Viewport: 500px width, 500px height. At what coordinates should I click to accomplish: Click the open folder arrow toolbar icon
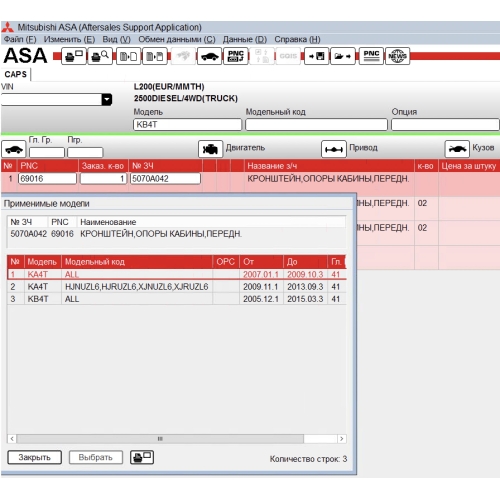(x=343, y=56)
